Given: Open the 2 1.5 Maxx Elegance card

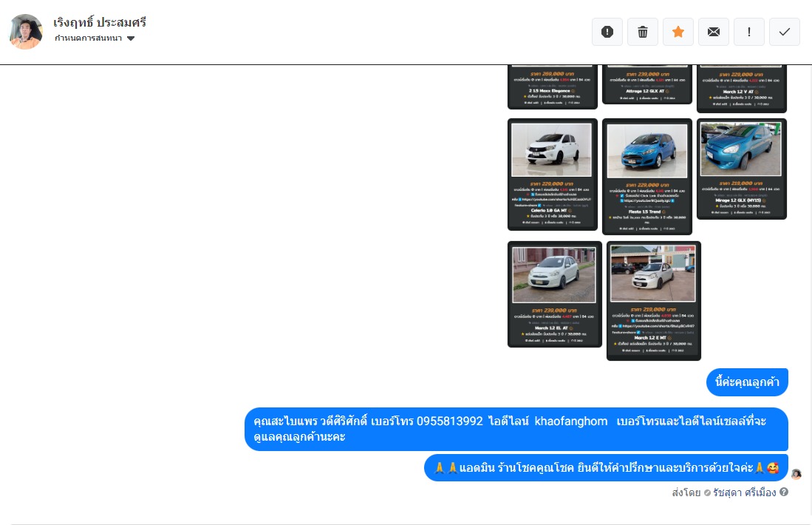Looking at the screenshot, I should click(553, 87).
